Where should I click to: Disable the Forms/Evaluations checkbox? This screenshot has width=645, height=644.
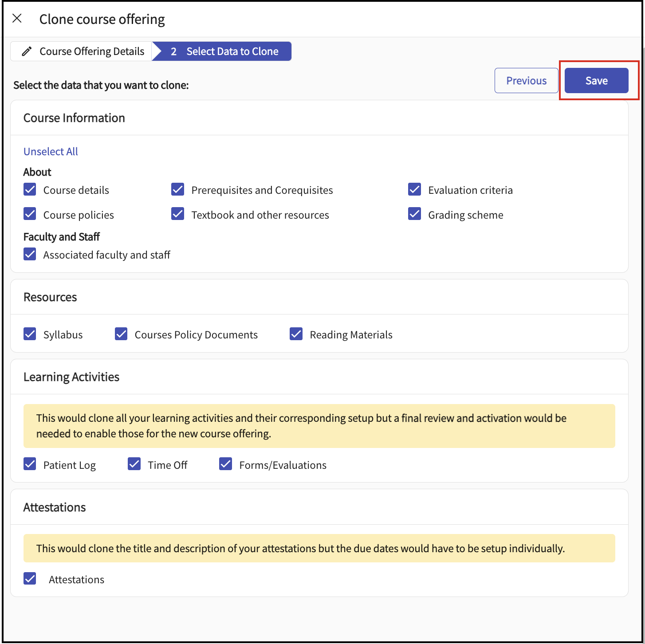226,464
